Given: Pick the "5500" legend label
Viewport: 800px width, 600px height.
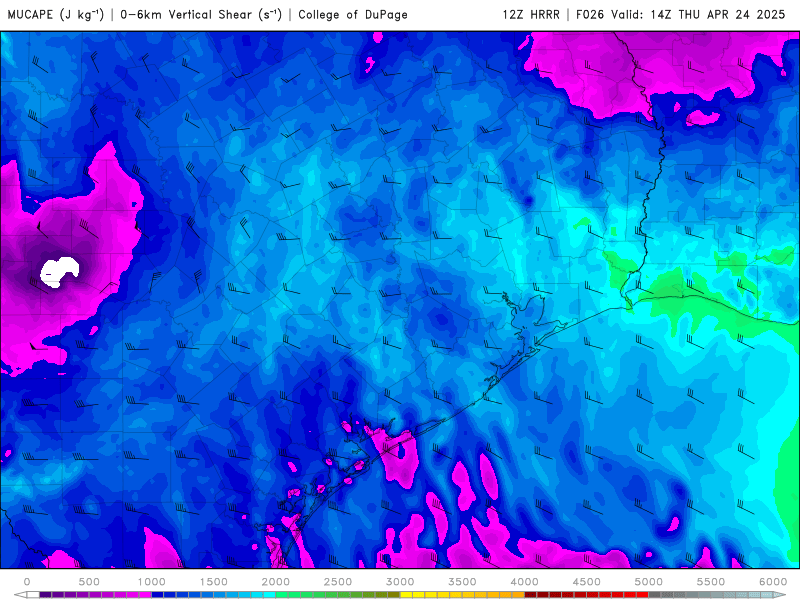Looking at the screenshot, I should point(711,582).
